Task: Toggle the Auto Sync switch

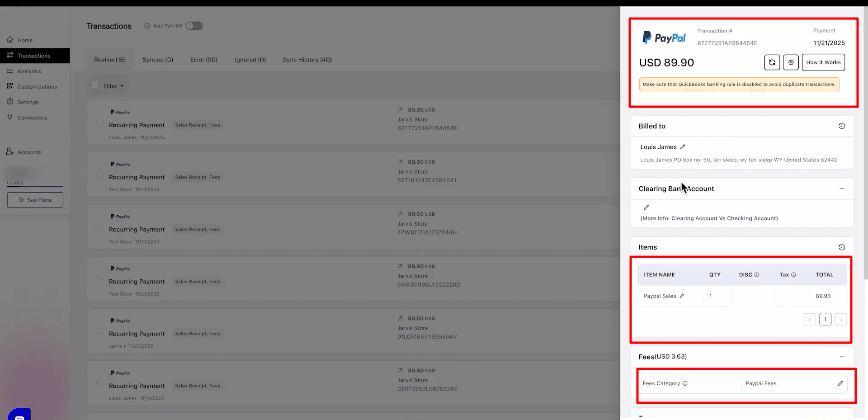Action: pos(194,26)
